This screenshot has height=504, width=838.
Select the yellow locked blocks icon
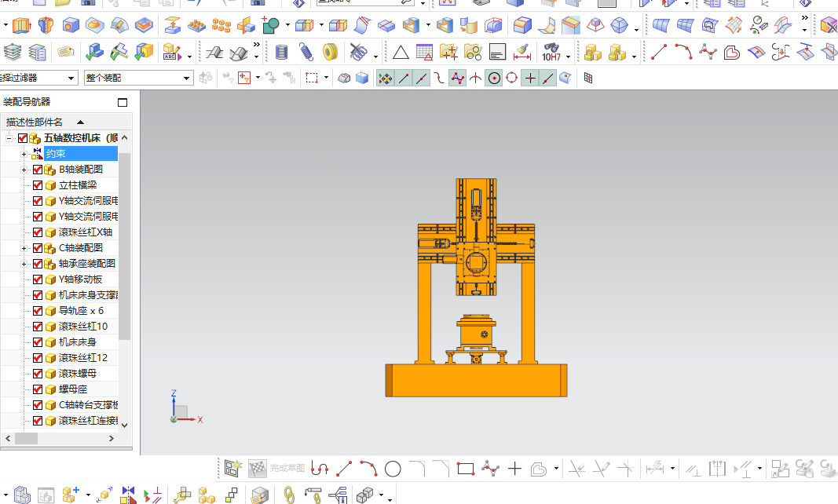point(592,53)
